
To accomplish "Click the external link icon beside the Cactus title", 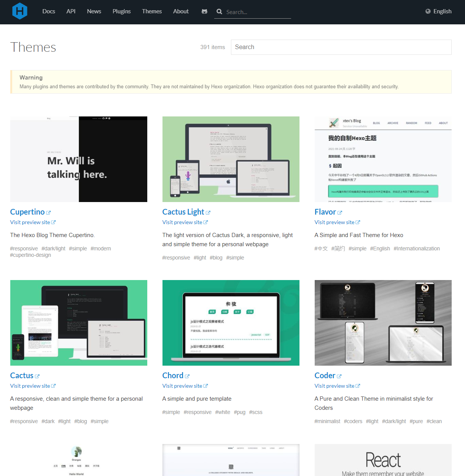I will 37,376.
